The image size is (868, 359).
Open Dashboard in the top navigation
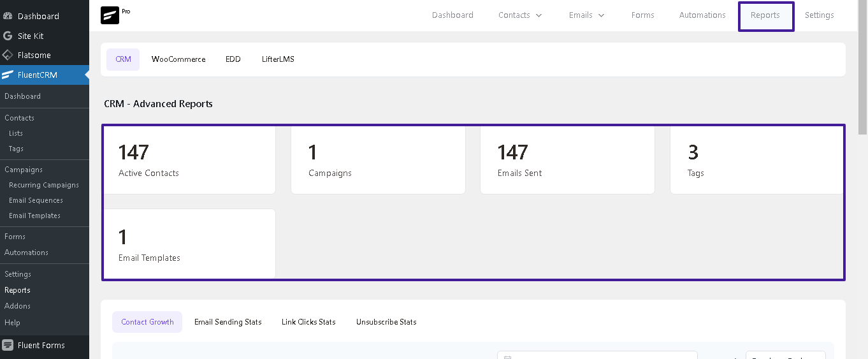(x=452, y=15)
